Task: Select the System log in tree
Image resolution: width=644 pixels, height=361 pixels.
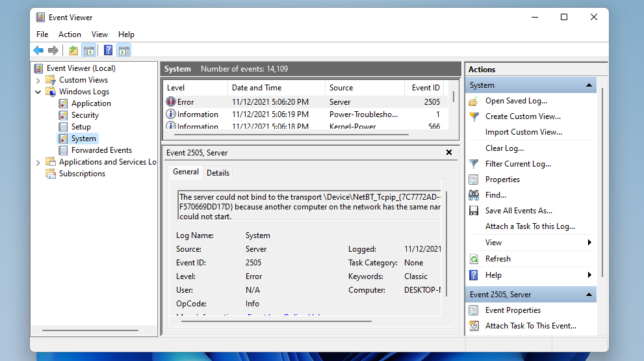Action: [83, 139]
